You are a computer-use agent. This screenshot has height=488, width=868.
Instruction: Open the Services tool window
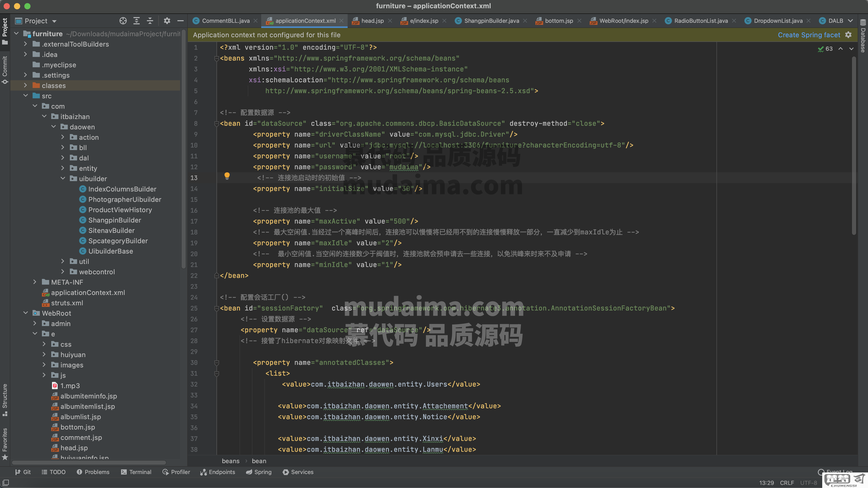click(x=298, y=472)
